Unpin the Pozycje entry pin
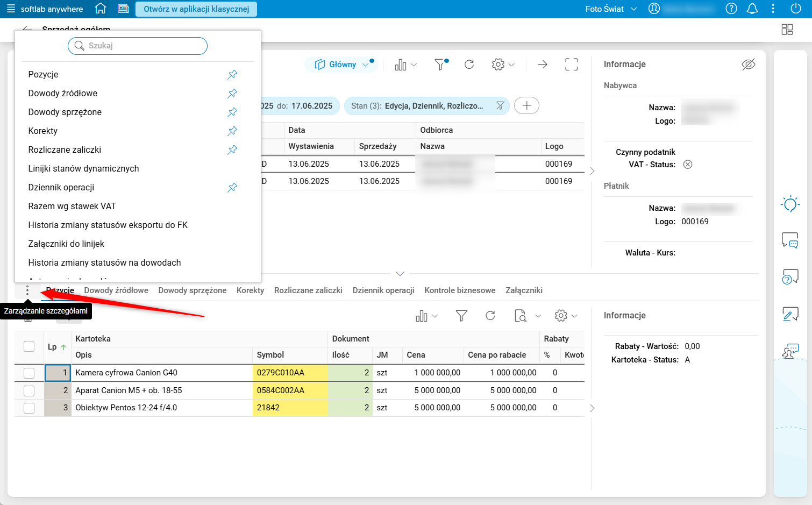This screenshot has height=505, width=812. (x=232, y=75)
